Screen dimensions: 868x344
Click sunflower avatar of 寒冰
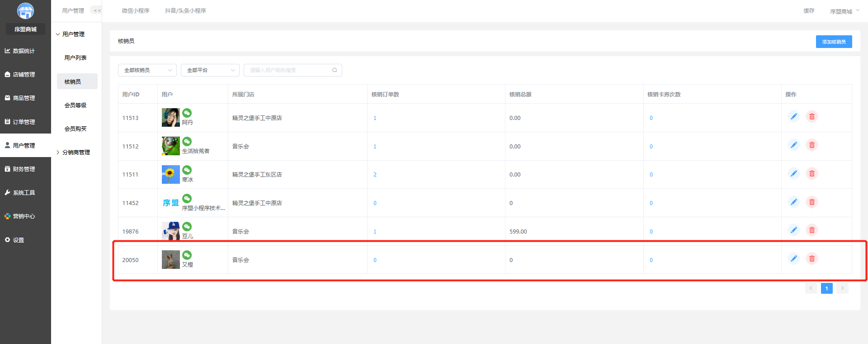(x=171, y=174)
